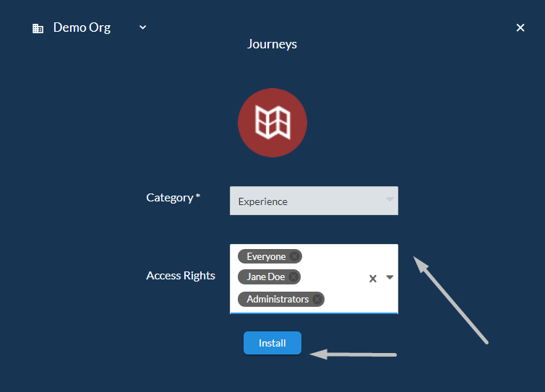The width and height of the screenshot is (545, 392).
Task: Click the red Journeys map icon
Action: [272, 123]
